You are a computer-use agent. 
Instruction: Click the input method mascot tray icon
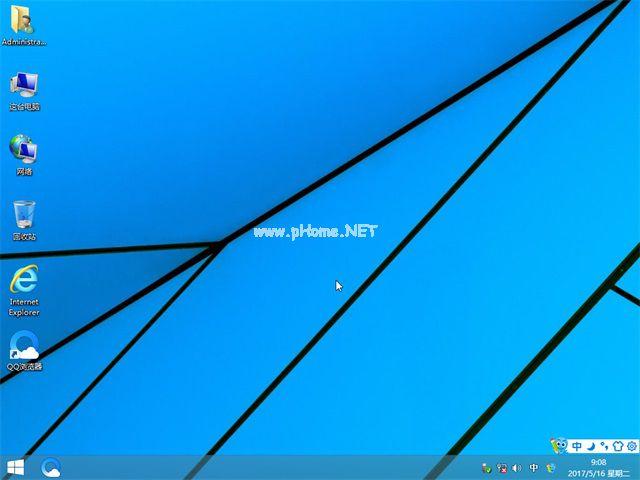(x=551, y=468)
